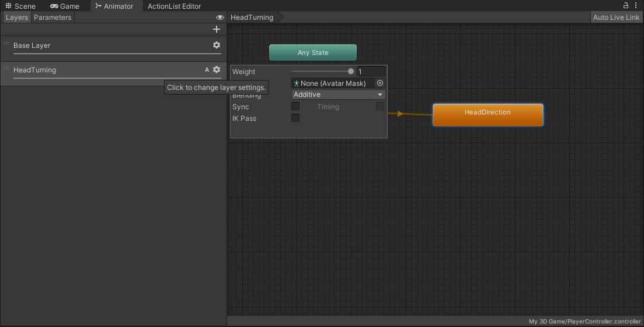Switch to the Game tab

pyautogui.click(x=65, y=6)
